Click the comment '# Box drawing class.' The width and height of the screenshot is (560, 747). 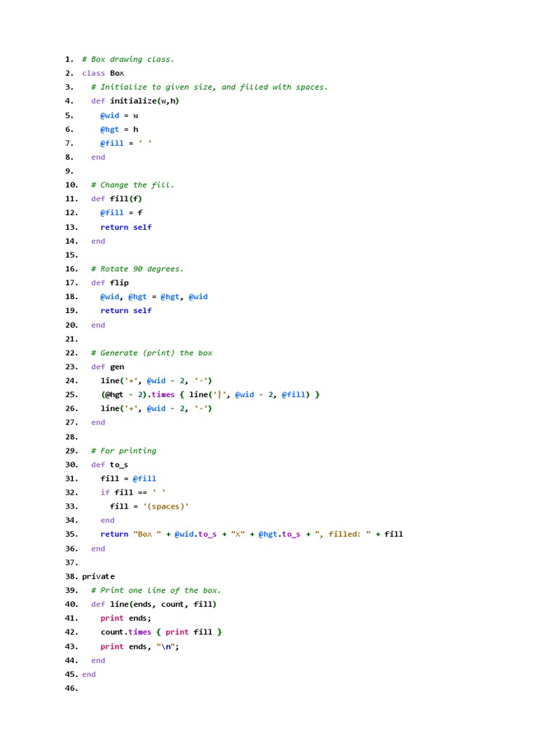coord(128,59)
